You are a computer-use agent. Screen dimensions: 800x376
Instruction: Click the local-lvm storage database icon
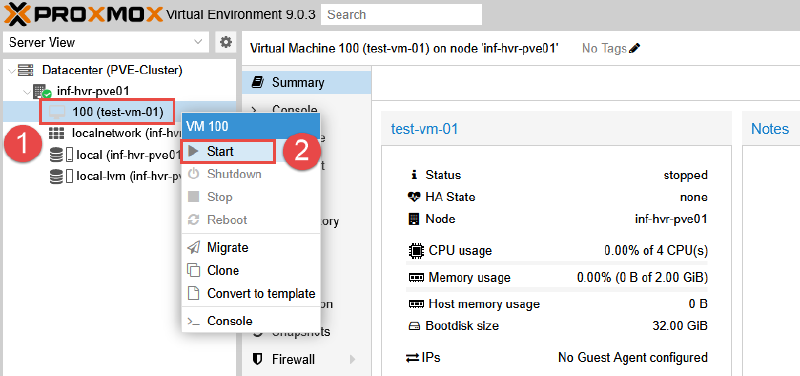point(56,177)
